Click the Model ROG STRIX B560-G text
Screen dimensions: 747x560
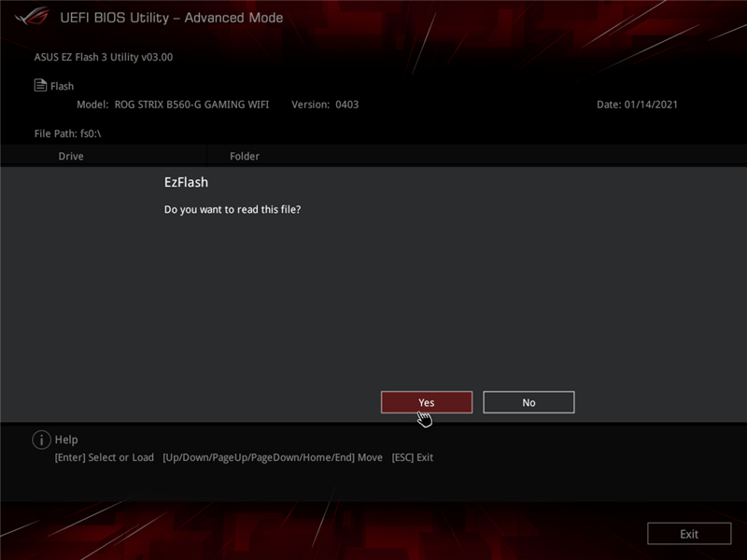(173, 105)
